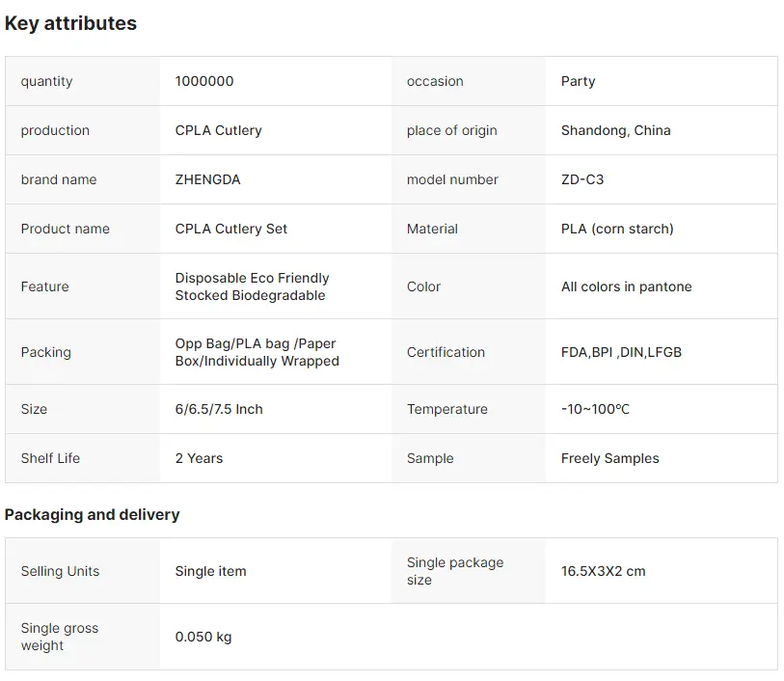Image resolution: width=784 pixels, height=681 pixels.
Task: Select the Freely Samples value
Action: tap(609, 458)
